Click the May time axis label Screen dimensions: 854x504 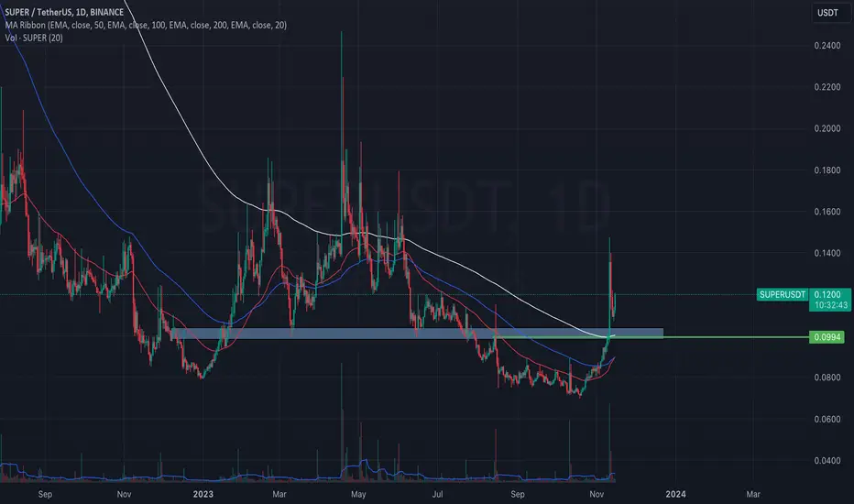pos(358,494)
